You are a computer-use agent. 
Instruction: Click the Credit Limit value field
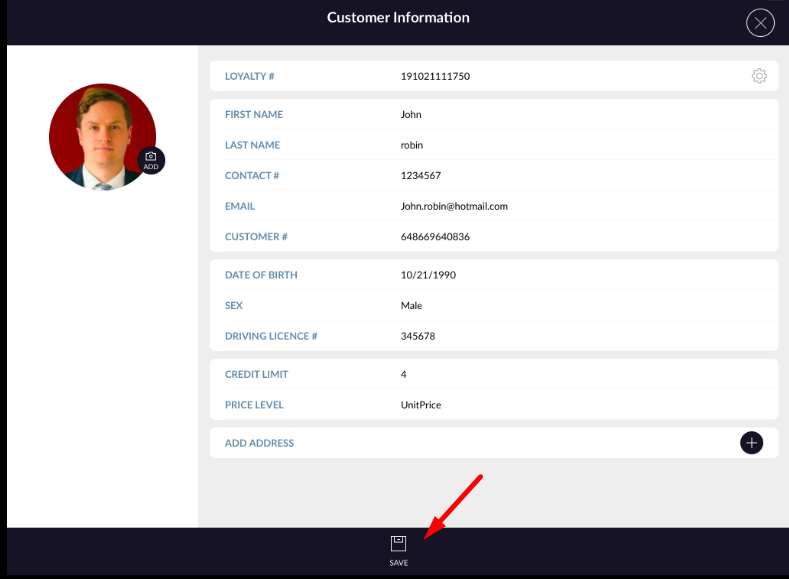[x=404, y=374]
